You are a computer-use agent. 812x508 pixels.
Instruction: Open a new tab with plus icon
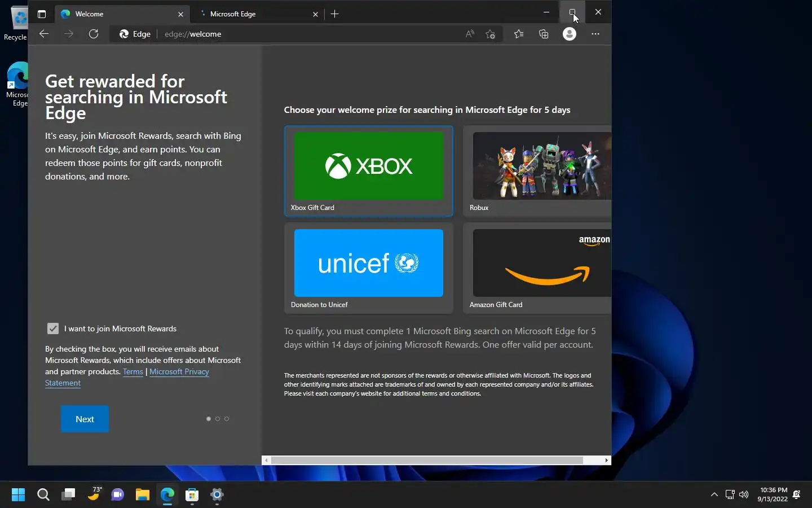pos(335,14)
